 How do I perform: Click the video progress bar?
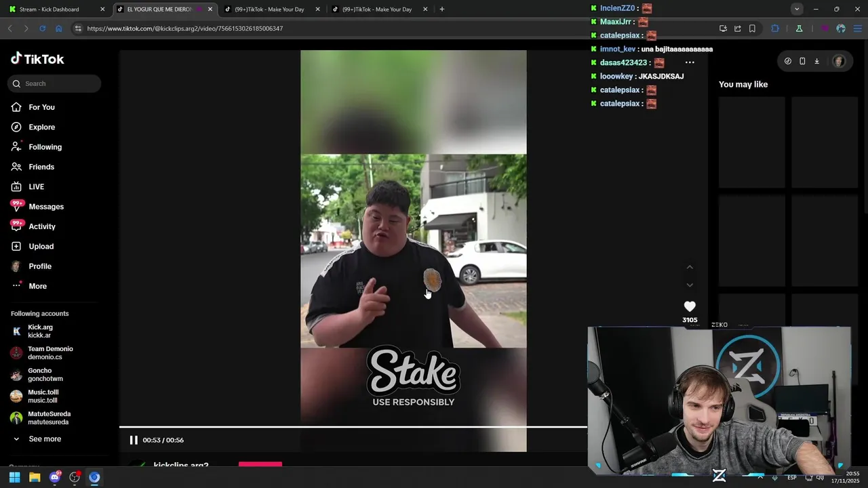353,427
